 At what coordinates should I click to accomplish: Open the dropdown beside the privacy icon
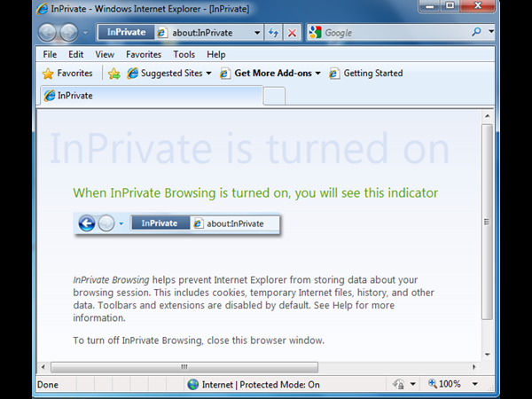point(413,385)
